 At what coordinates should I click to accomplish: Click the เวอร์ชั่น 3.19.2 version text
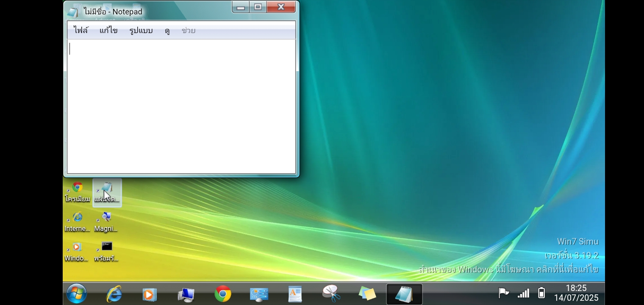pos(572,255)
